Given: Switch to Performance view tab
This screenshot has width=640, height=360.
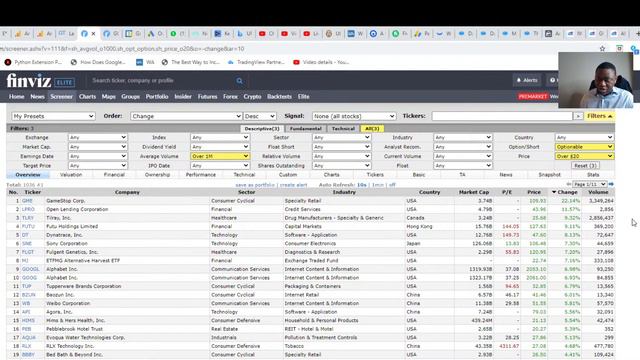Looking at the screenshot, I should click(200, 175).
